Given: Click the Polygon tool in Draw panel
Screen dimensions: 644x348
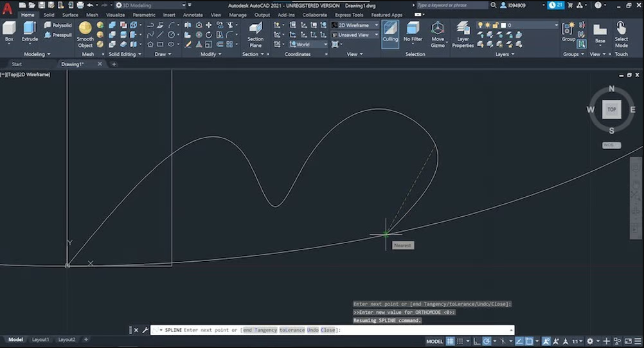Looking at the screenshot, I should (x=150, y=44).
